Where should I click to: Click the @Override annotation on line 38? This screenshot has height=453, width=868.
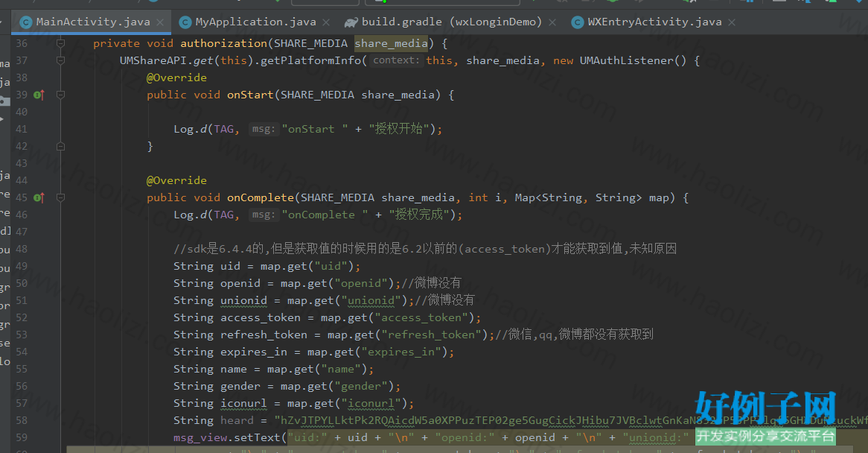176,77
